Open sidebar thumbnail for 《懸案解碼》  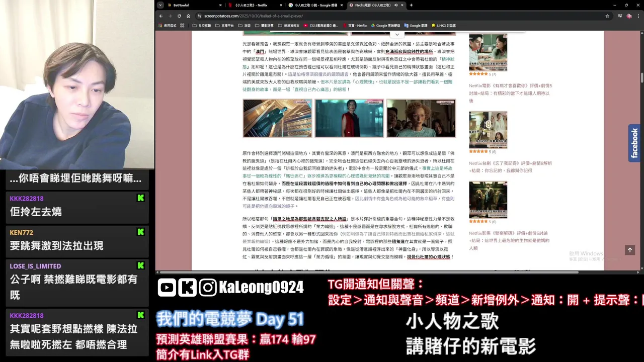[x=488, y=200]
